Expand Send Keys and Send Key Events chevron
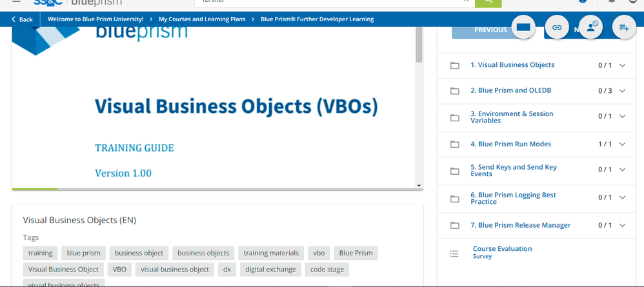Screen dimensions: 644x287 623,170
